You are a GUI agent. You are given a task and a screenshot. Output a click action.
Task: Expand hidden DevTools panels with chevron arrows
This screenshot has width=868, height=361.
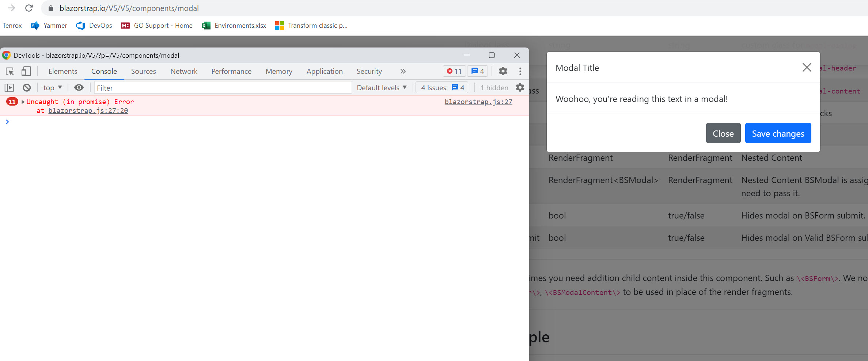click(x=402, y=71)
